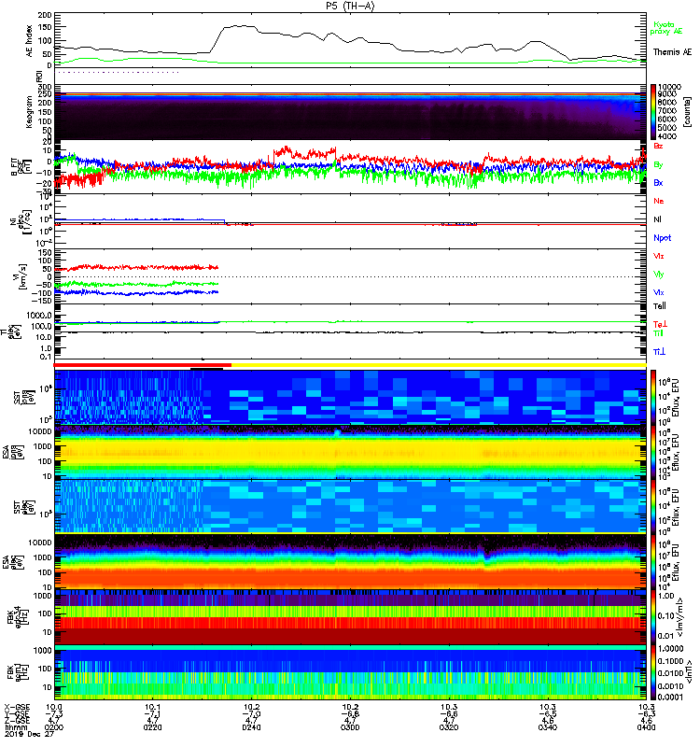
Task: Select the green 'By' legend label
Action: point(658,165)
